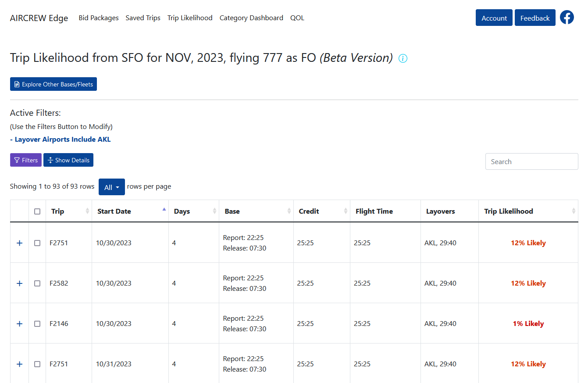Open Category Dashboard
The image size is (588, 383).
pos(251,18)
